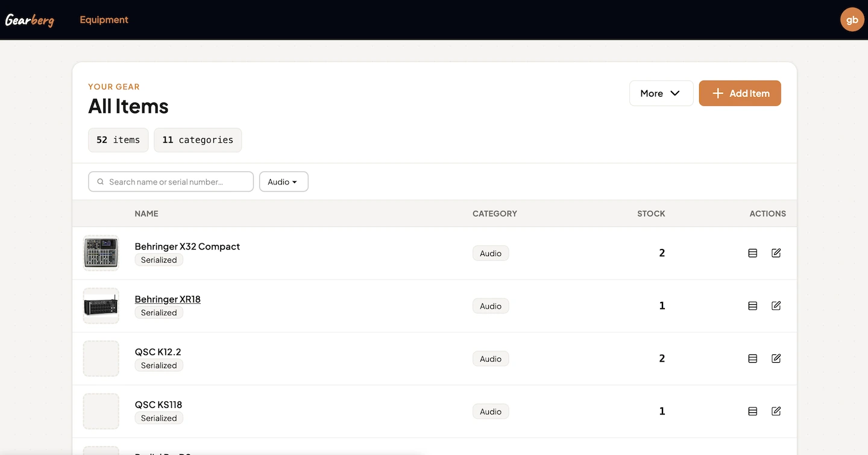The height and width of the screenshot is (455, 868).
Task: Go to the Equipment nav tab
Action: (x=104, y=20)
